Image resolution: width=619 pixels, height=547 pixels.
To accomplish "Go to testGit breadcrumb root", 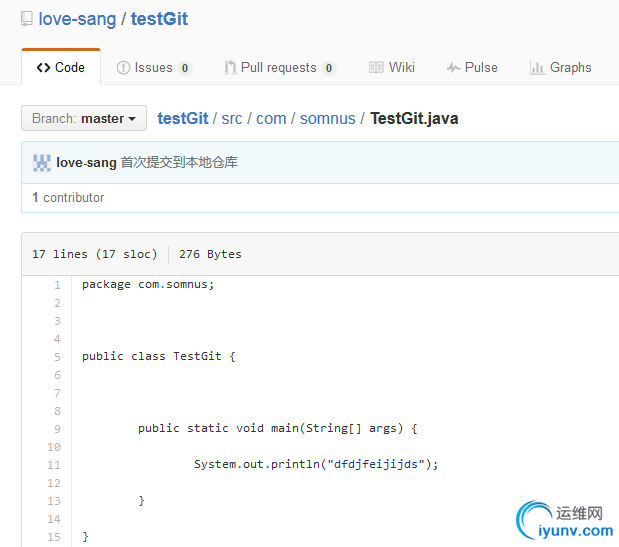I will [x=183, y=118].
